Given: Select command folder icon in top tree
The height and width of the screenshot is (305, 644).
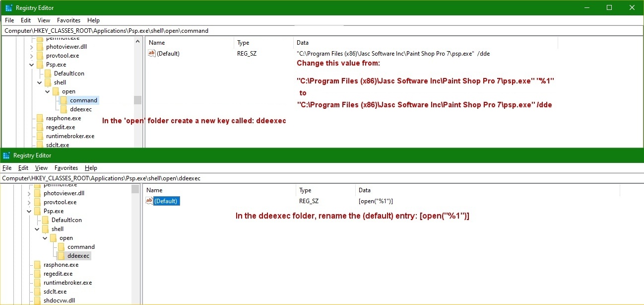Looking at the screenshot, I should coord(64,100).
